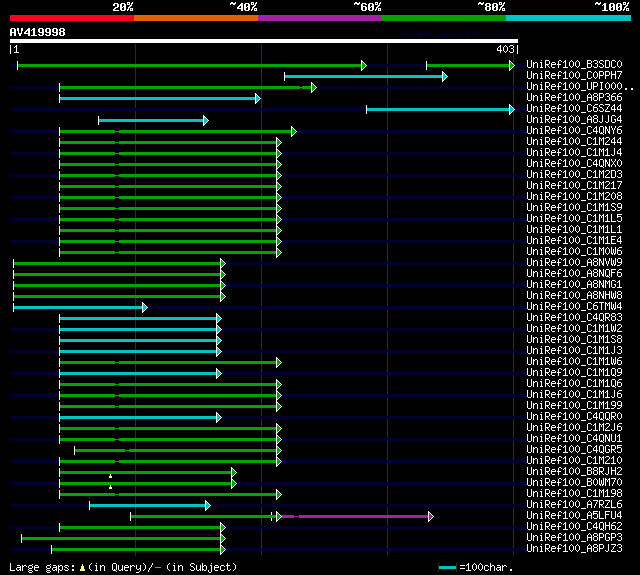Select the UniRef100_C6TMW4 label
Image resolution: width=640 pixels, height=575 pixels.
(x=574, y=307)
